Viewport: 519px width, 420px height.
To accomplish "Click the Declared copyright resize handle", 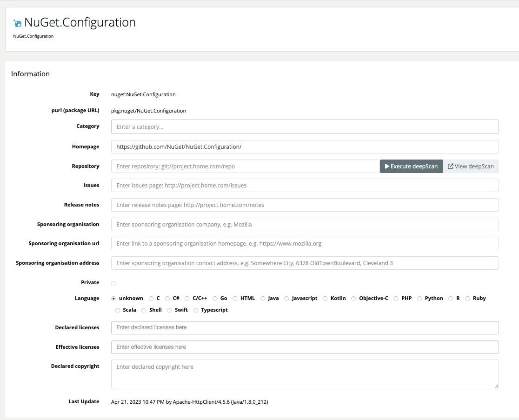I will (x=496, y=386).
